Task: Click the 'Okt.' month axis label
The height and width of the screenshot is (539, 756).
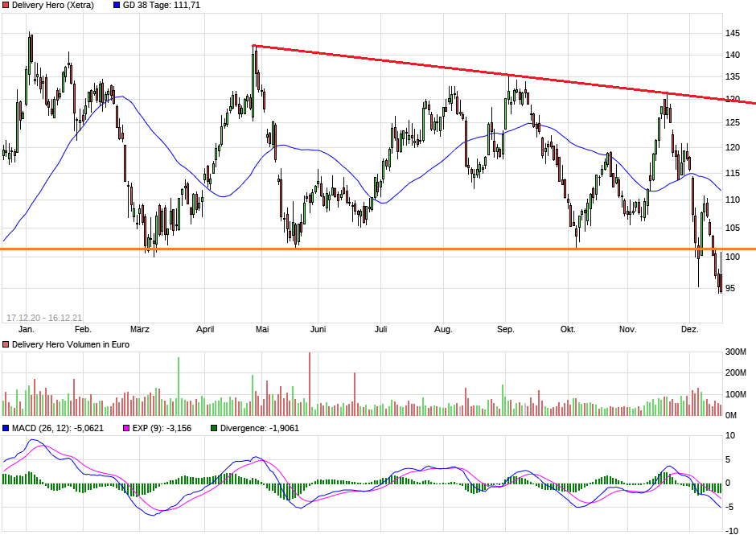Action: pos(568,329)
